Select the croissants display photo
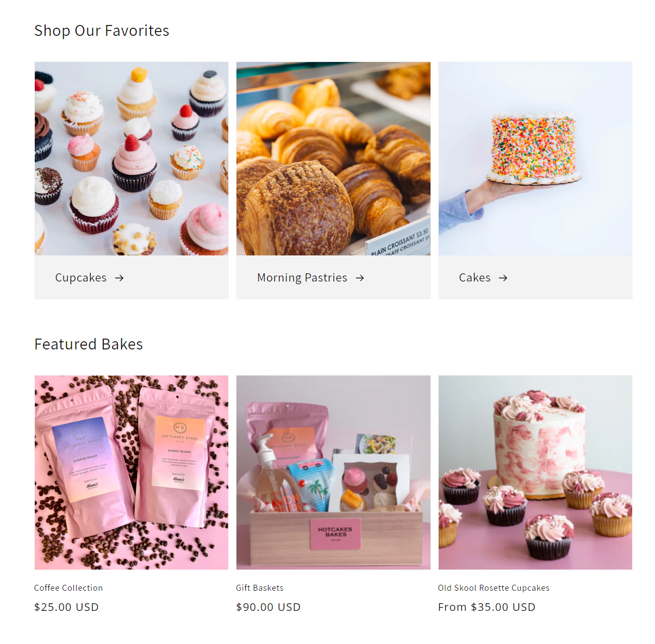 tap(333, 159)
